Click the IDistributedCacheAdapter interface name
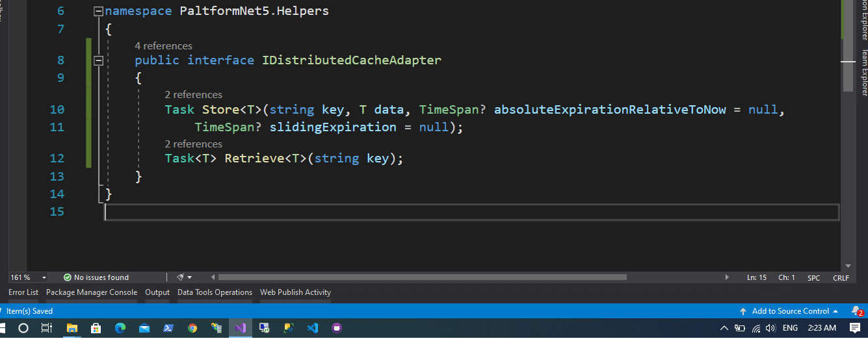The image size is (868, 343). click(x=351, y=60)
